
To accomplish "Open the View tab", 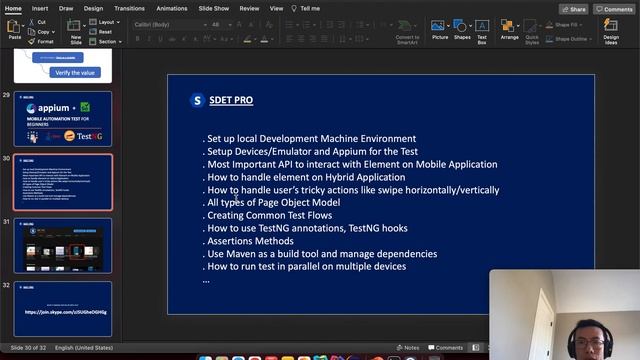I will [276, 8].
